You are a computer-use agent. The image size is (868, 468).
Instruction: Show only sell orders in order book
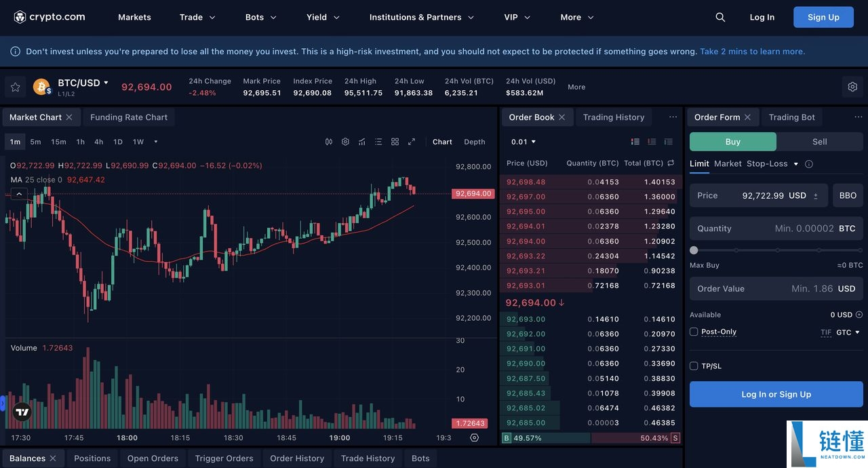(x=652, y=142)
